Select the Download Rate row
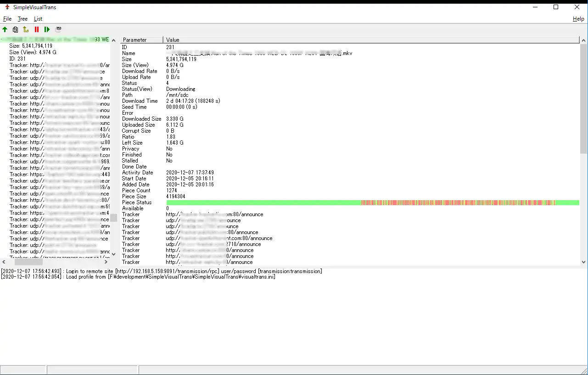This screenshot has width=588, height=375. [350, 71]
